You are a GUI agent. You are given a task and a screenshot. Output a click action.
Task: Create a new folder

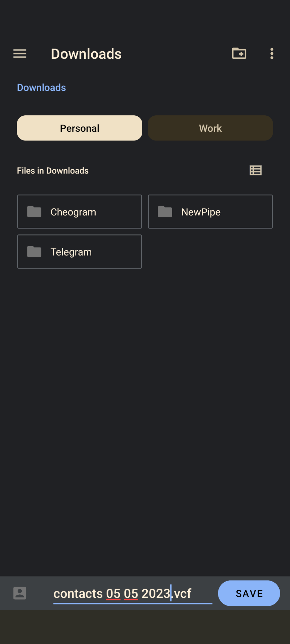(239, 53)
